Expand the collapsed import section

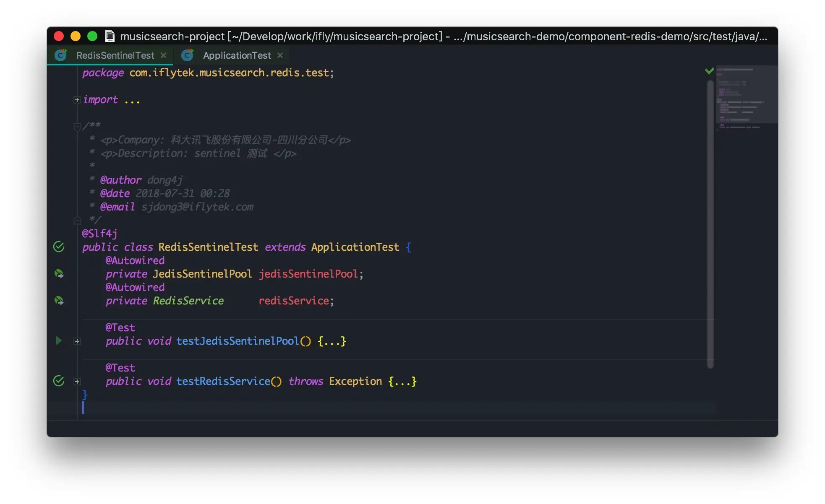[x=77, y=100]
